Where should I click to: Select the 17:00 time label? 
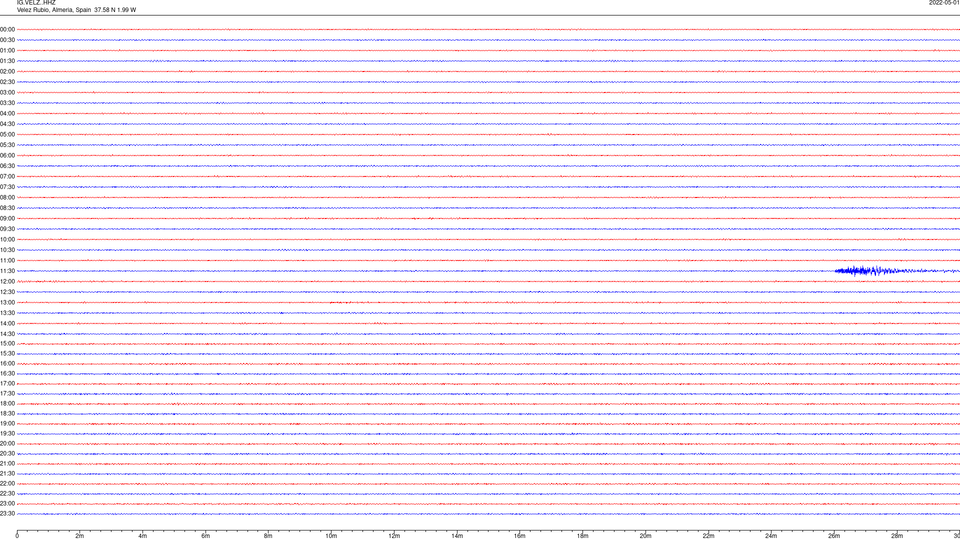coord(7,383)
